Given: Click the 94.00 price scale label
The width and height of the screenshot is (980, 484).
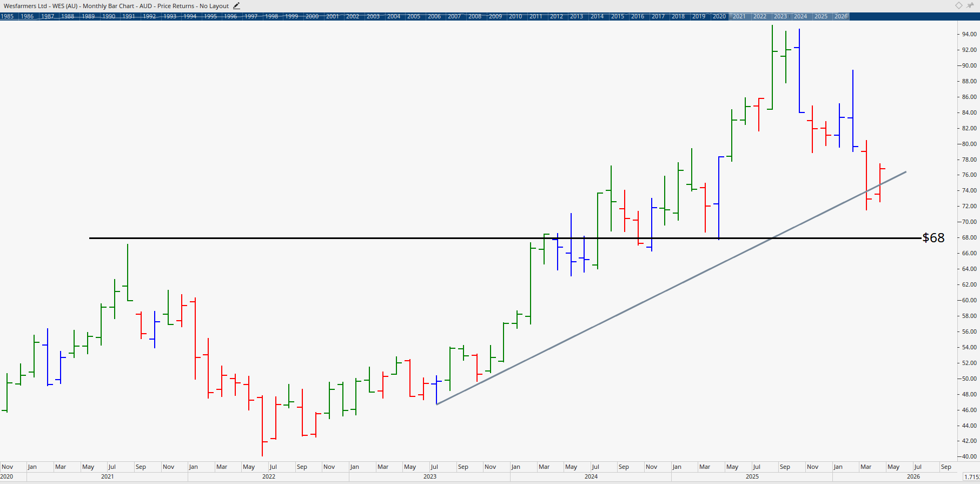Looking at the screenshot, I should 969,34.
